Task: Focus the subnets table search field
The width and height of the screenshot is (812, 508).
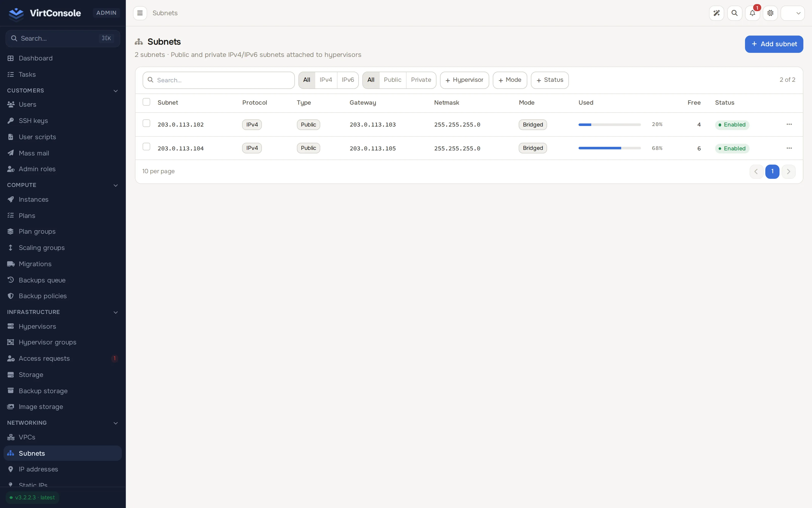Action: [218, 80]
